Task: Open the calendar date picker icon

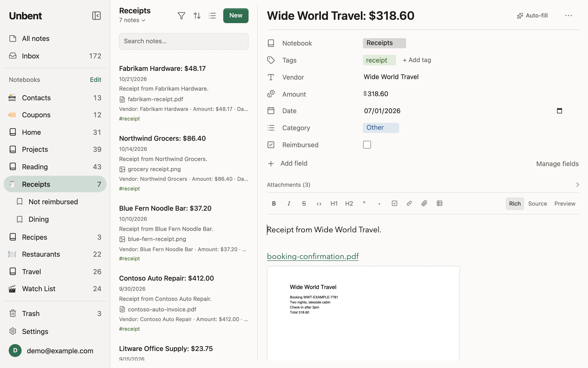Action: [x=559, y=111]
